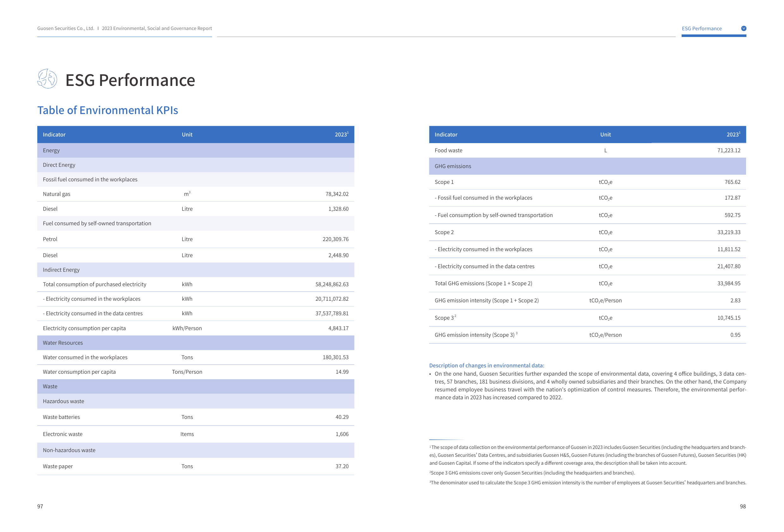The height and width of the screenshot is (532, 784).
Task: Select Description of changes in environmental data heading
Action: (x=486, y=365)
